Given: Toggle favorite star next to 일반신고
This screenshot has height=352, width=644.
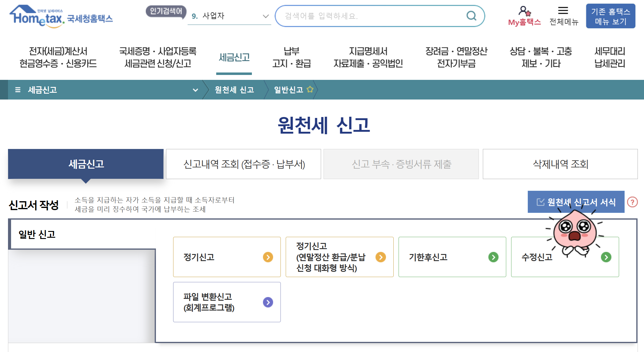Looking at the screenshot, I should [310, 89].
